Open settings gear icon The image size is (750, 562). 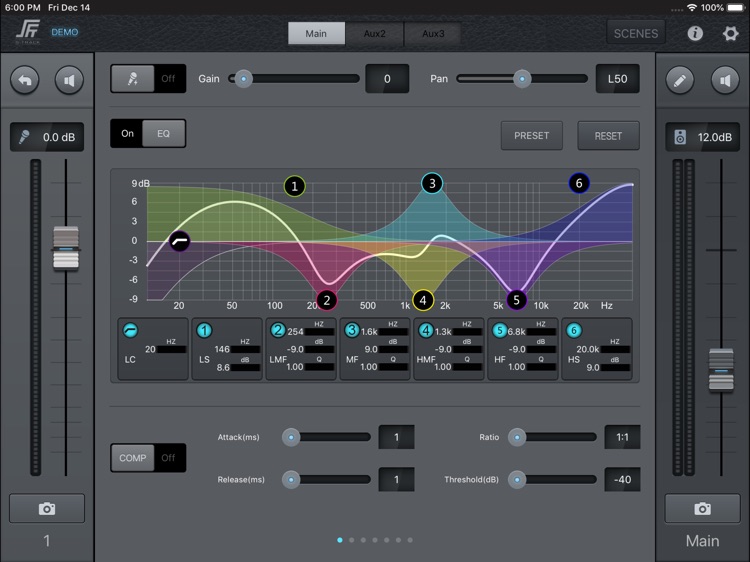point(730,33)
